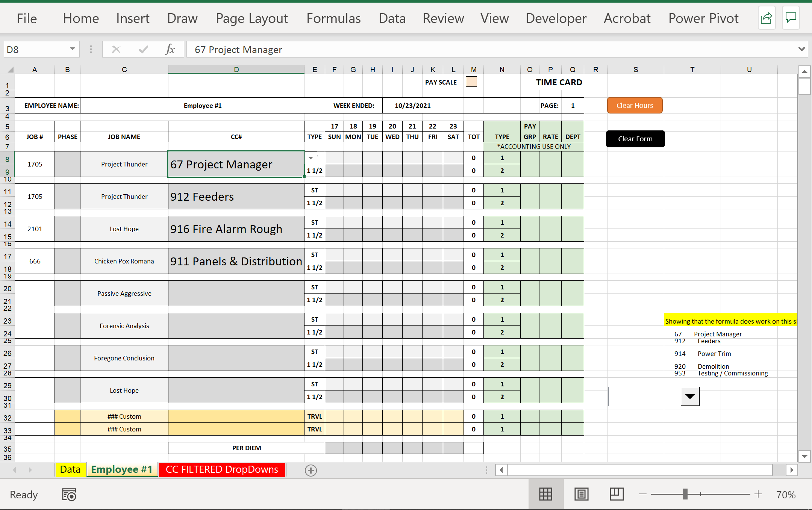Switch to CC FILTERED DropDowns sheet tab

click(x=222, y=470)
